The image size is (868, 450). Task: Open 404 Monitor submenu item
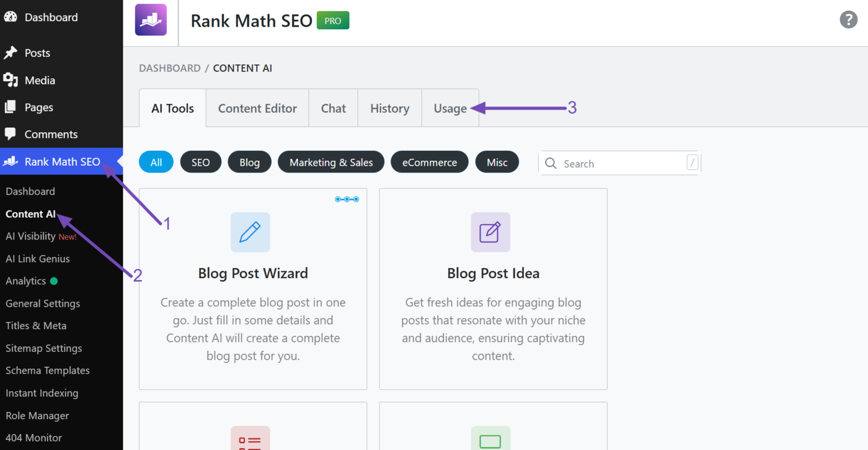[34, 438]
